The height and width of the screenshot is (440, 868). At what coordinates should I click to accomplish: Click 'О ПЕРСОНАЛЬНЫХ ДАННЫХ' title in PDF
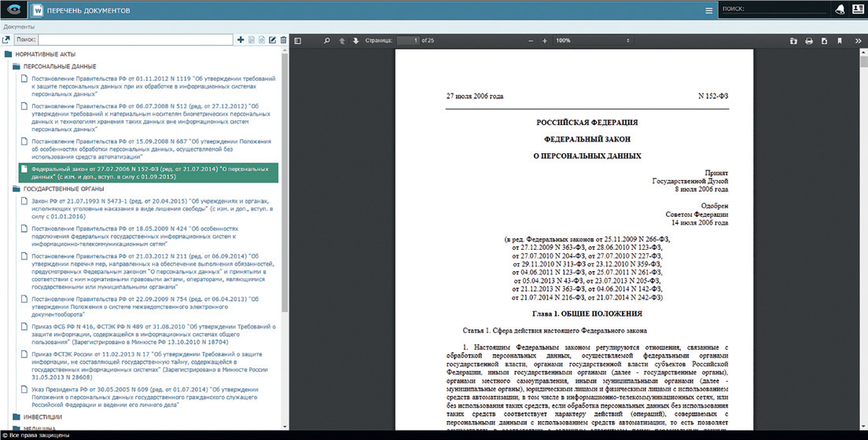(587, 156)
